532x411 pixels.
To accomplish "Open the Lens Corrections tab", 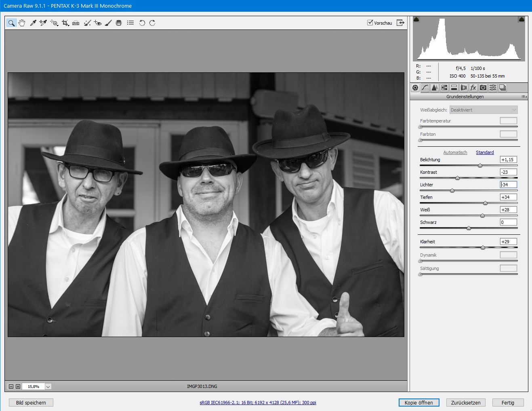I will (x=464, y=88).
